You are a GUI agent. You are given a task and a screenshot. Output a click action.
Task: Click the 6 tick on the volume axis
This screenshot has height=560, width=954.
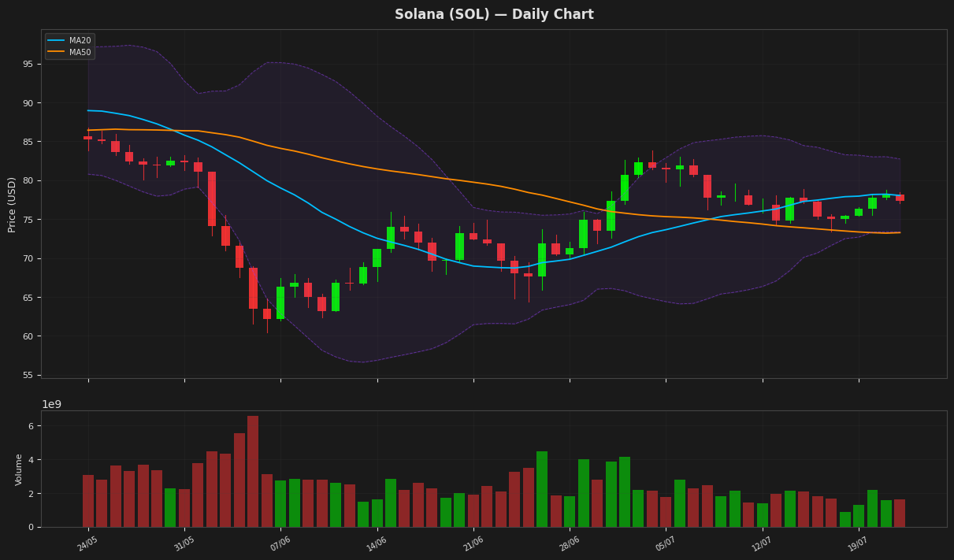pos(30,426)
